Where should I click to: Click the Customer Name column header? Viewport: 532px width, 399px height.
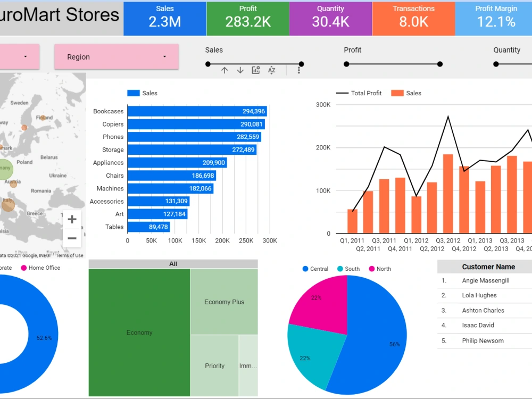click(488, 267)
